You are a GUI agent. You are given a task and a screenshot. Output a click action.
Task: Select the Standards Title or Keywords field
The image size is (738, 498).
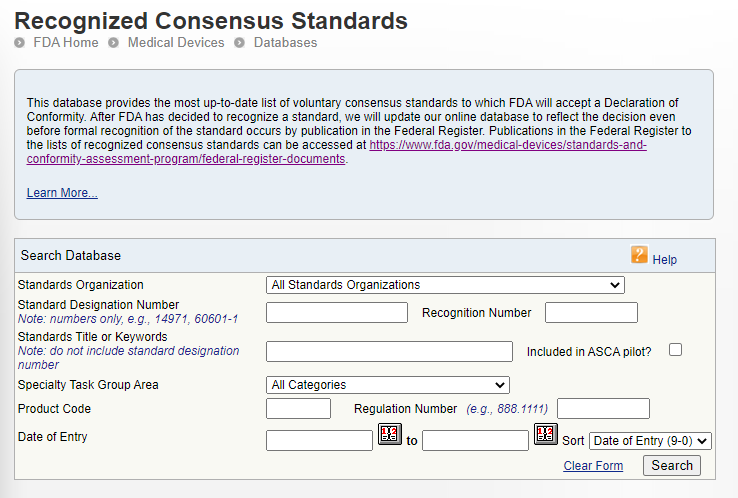tap(389, 351)
